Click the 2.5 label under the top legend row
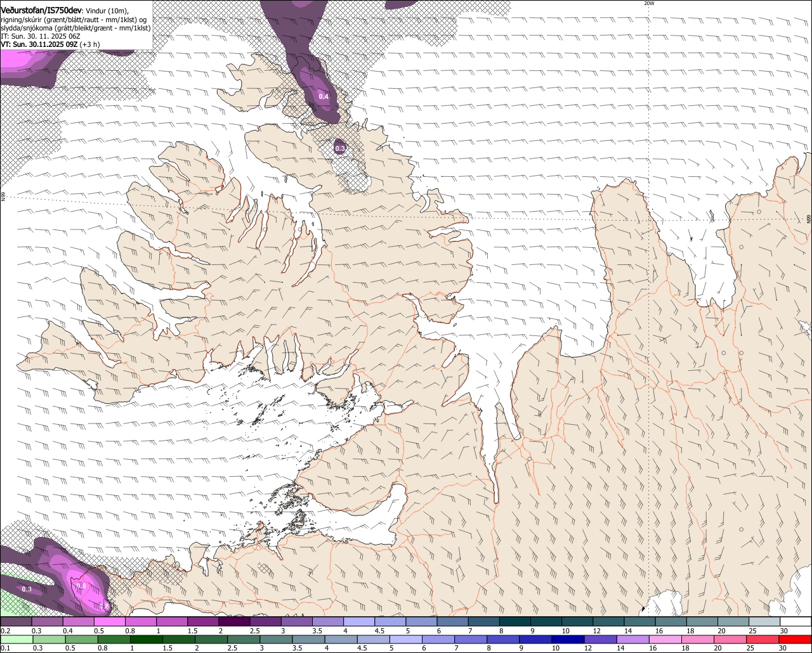Viewport: 812px width, 653px height. click(x=255, y=631)
